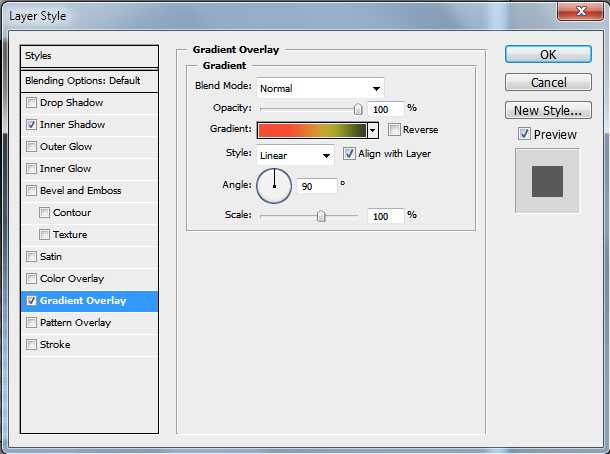Click the New Style... button
The width and height of the screenshot is (610, 454).
pos(548,110)
